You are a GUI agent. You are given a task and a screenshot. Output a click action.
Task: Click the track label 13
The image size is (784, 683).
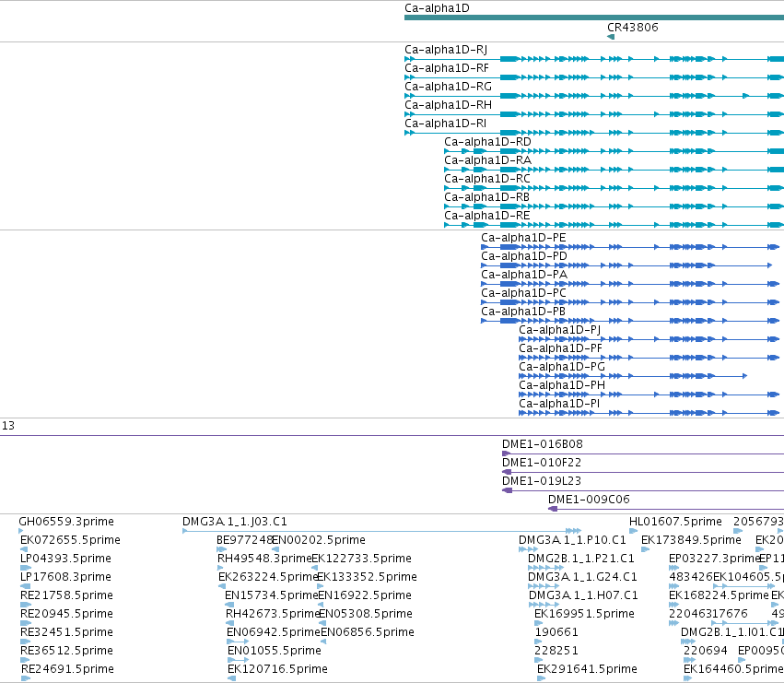coord(8,426)
